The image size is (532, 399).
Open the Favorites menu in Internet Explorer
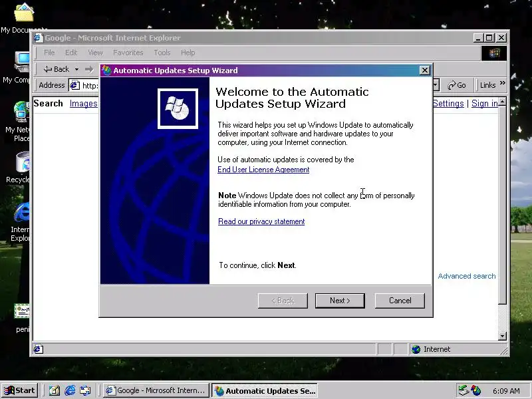coord(128,53)
